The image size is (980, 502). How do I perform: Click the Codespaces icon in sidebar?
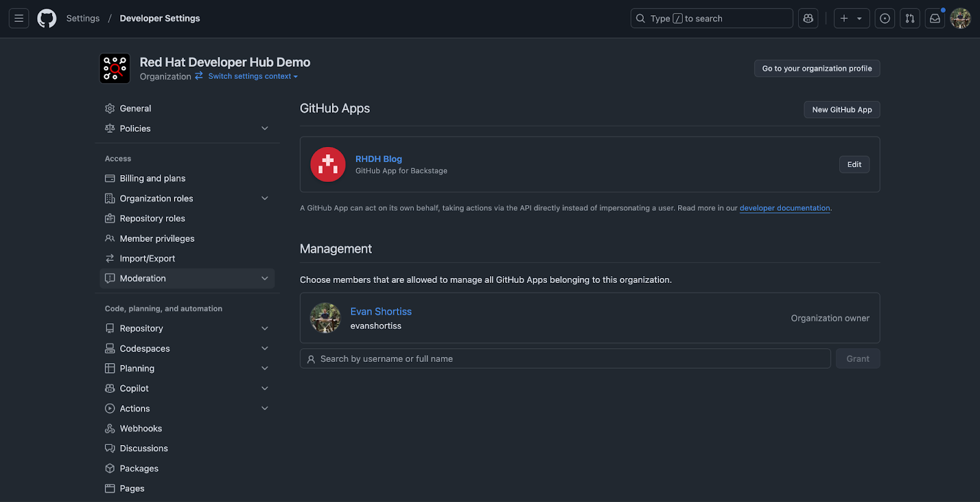tap(110, 348)
